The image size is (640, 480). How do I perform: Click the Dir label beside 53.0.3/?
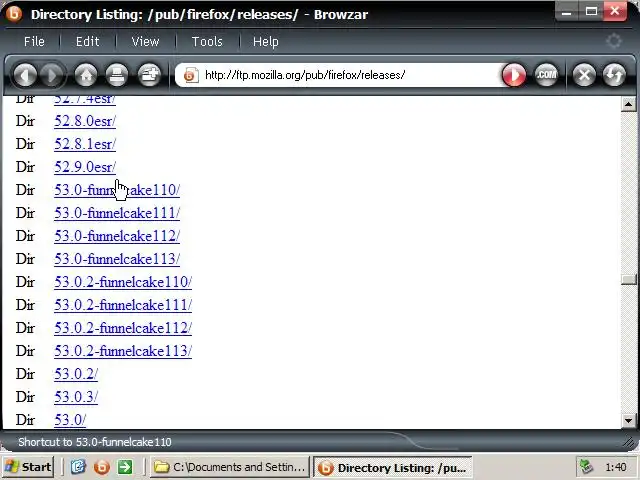pos(25,397)
